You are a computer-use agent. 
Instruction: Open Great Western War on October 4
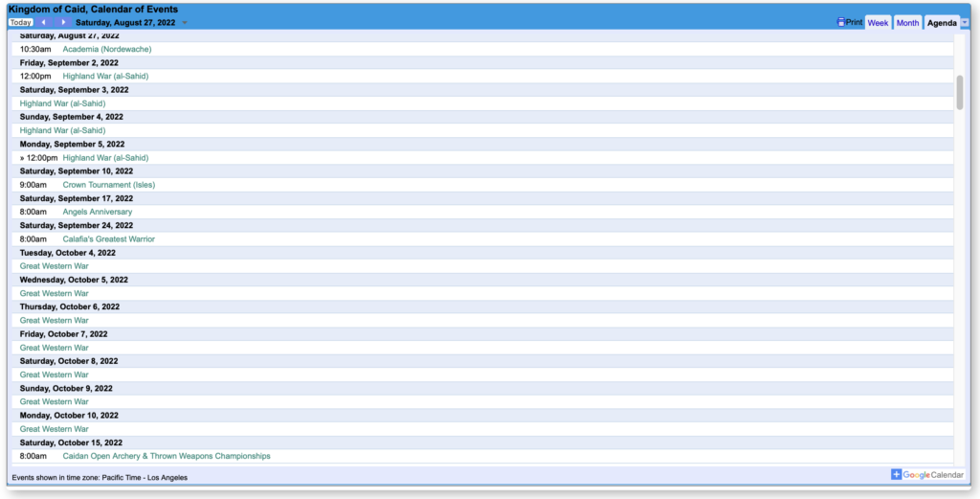55,265
